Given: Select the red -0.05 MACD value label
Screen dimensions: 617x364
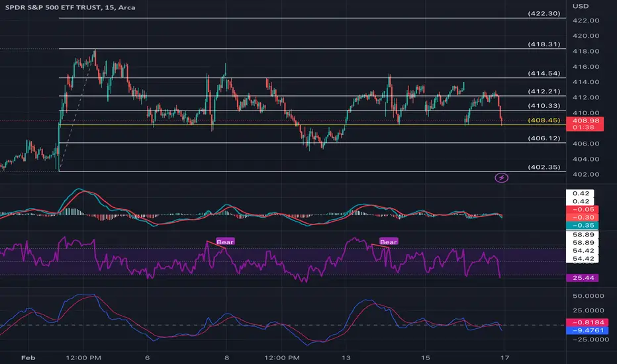Looking at the screenshot, I should coord(583,209).
